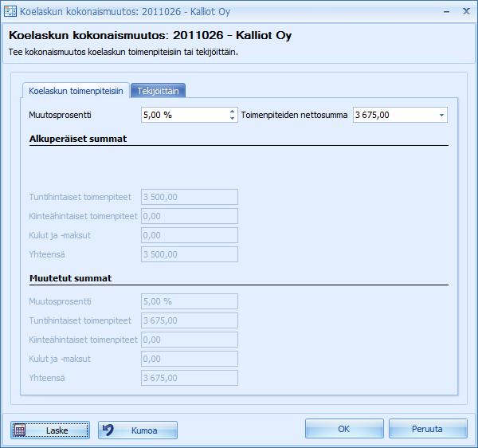Click modified Yhteensä field 3 675,00
This screenshot has height=448, width=478.
tap(190, 378)
